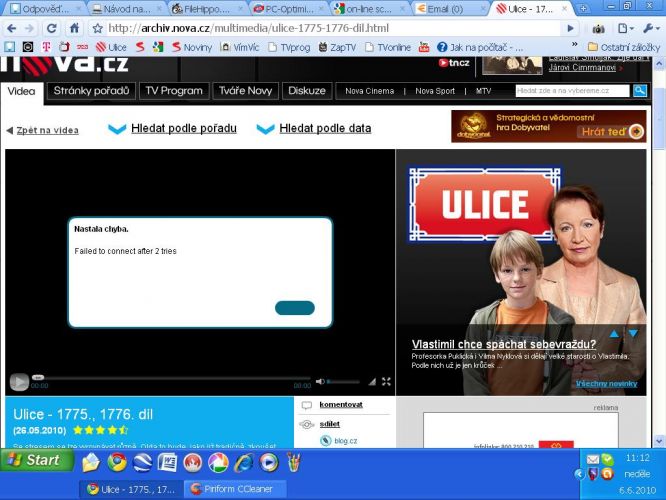Open the Jak na počítač bookmark

pyautogui.click(x=480, y=47)
